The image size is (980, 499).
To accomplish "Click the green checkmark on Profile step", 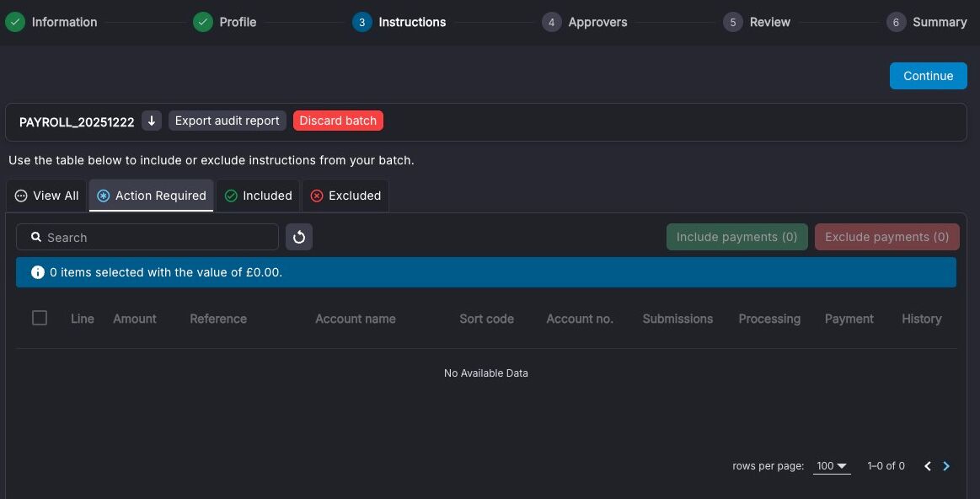I will 202,22.
